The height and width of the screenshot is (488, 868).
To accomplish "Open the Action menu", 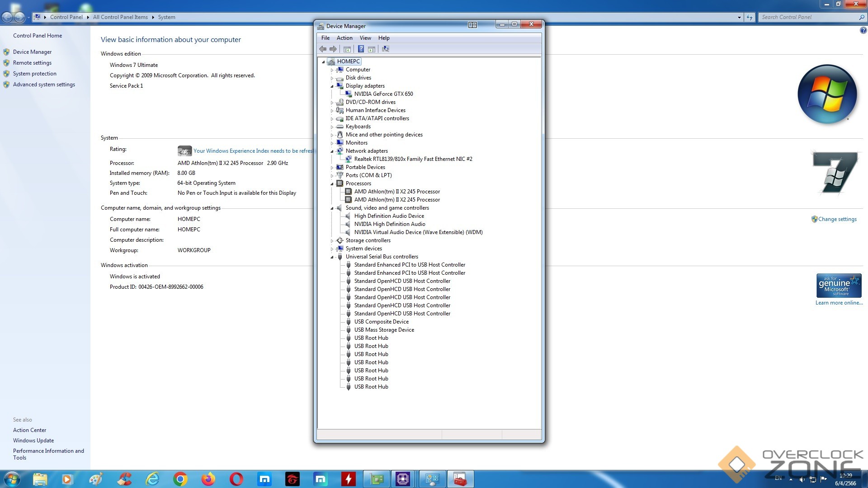I will click(x=344, y=38).
